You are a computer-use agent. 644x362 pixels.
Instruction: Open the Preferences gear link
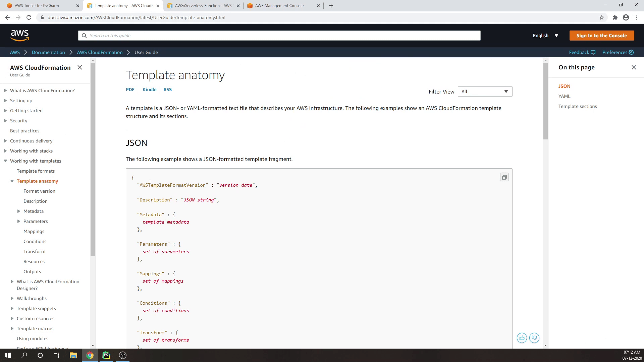[618, 52]
